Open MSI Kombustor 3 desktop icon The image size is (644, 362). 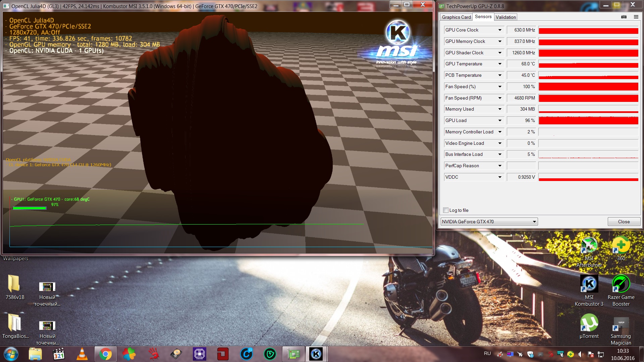click(589, 284)
